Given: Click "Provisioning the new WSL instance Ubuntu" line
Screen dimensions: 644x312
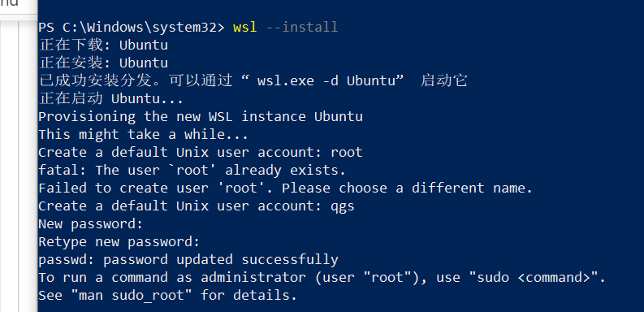Looking at the screenshot, I should click(201, 116).
